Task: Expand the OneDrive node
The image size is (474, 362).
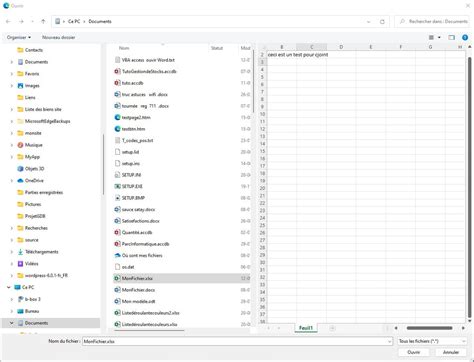Action: pos(12,181)
